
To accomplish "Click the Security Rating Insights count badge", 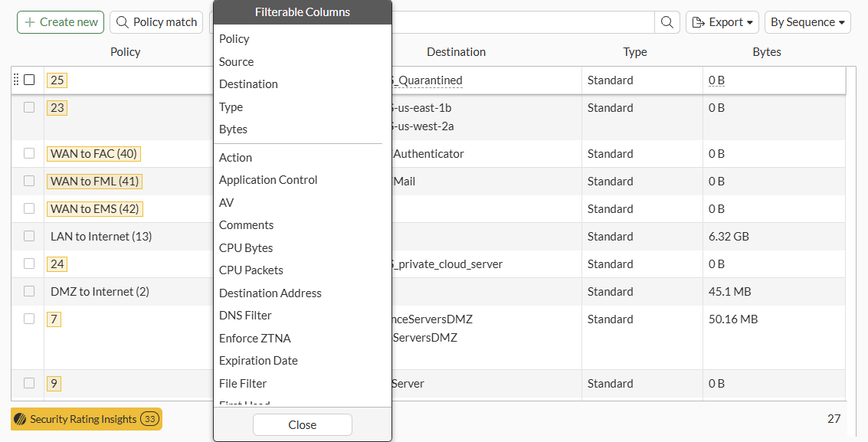I will [150, 419].
